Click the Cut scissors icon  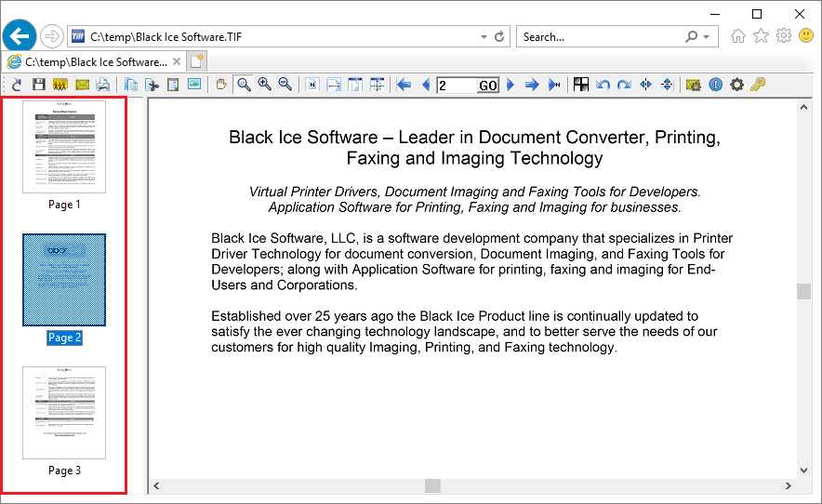tap(152, 85)
